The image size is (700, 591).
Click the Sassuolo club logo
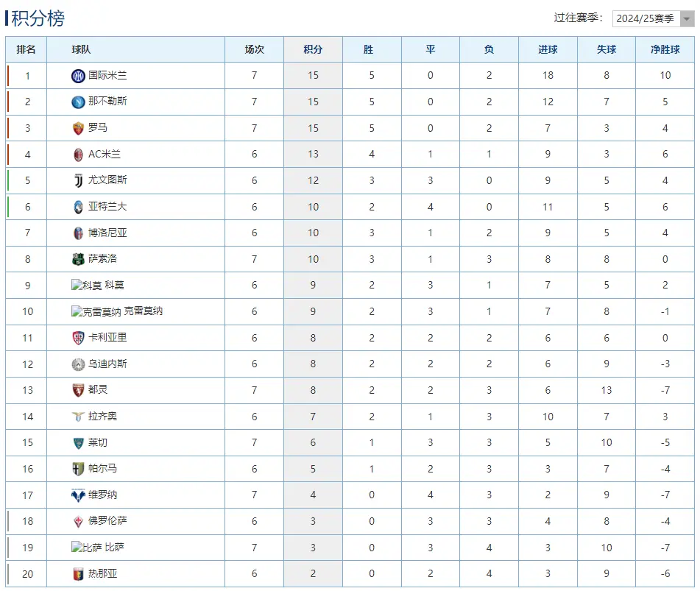[77, 259]
